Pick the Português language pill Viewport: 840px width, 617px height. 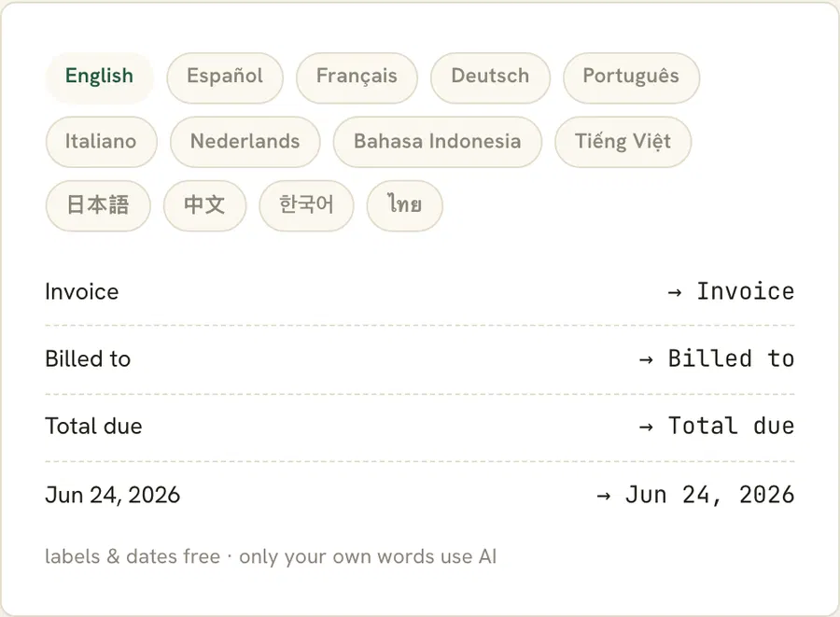pos(631,77)
